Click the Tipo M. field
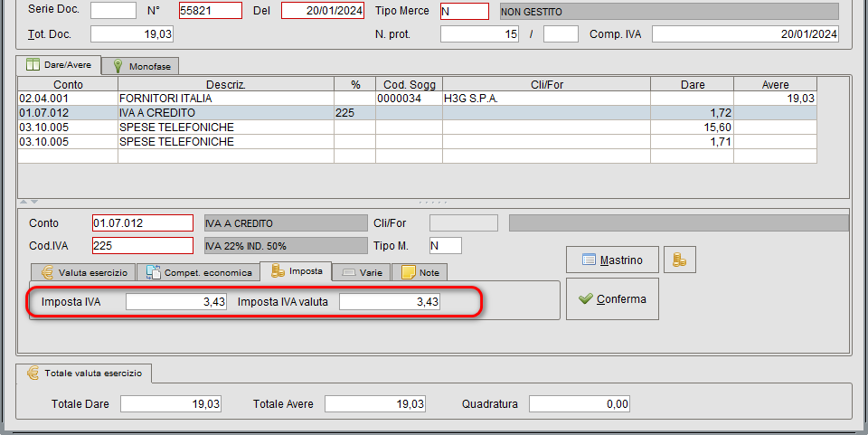This screenshot has height=435, width=868. pos(445,245)
